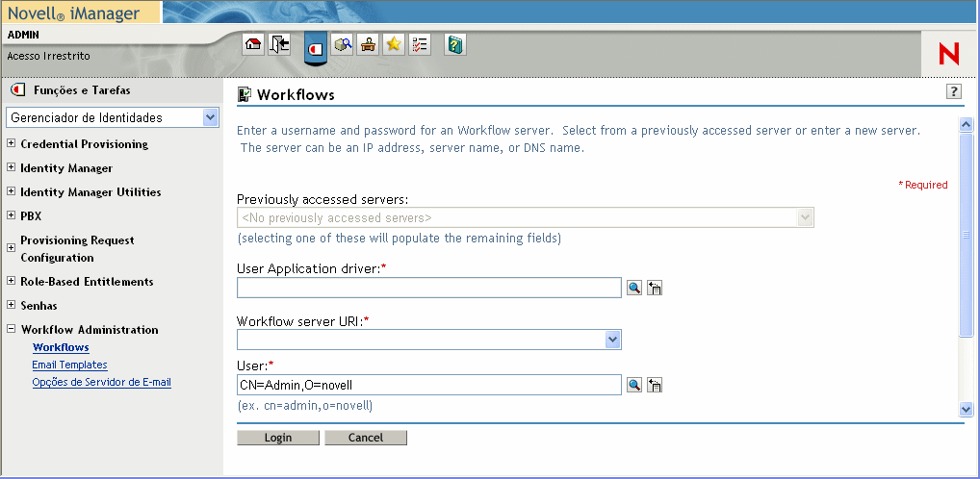Click the vertical scrollbar thumb
Image resolution: width=980 pixels, height=479 pixels.
point(966,235)
